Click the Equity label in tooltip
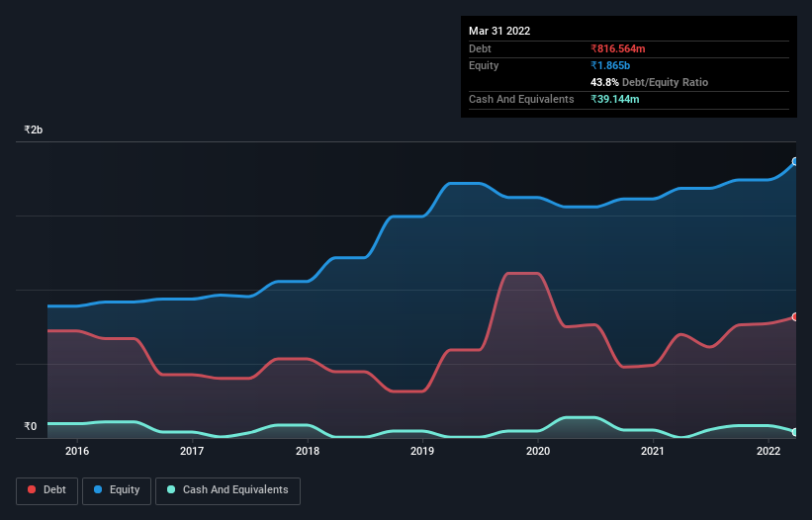Image resolution: width=812 pixels, height=520 pixels. click(484, 65)
